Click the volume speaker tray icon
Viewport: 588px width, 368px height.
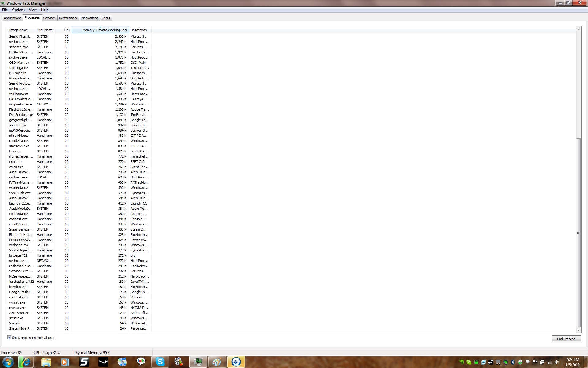[557, 362]
